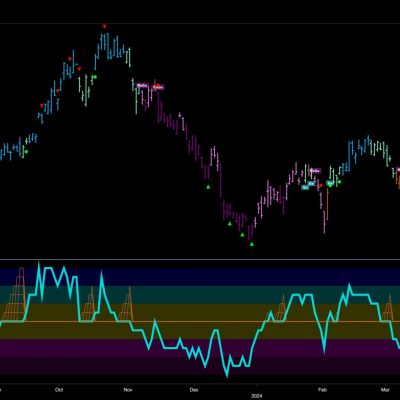400x400 pixels.
Task: Select the lowest green up-triangle at the price bottom
Action: (252, 244)
